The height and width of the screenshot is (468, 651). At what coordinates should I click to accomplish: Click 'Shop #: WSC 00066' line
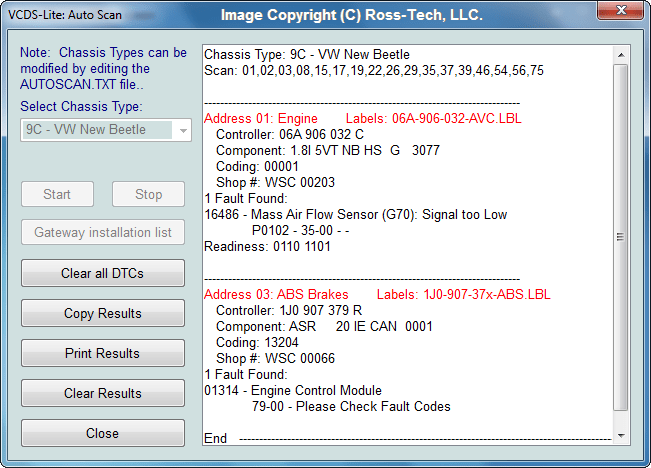tap(275, 358)
